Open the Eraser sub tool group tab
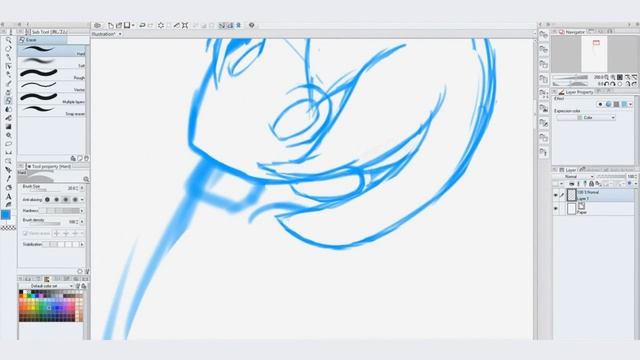The width and height of the screenshot is (640, 360). pos(42,40)
